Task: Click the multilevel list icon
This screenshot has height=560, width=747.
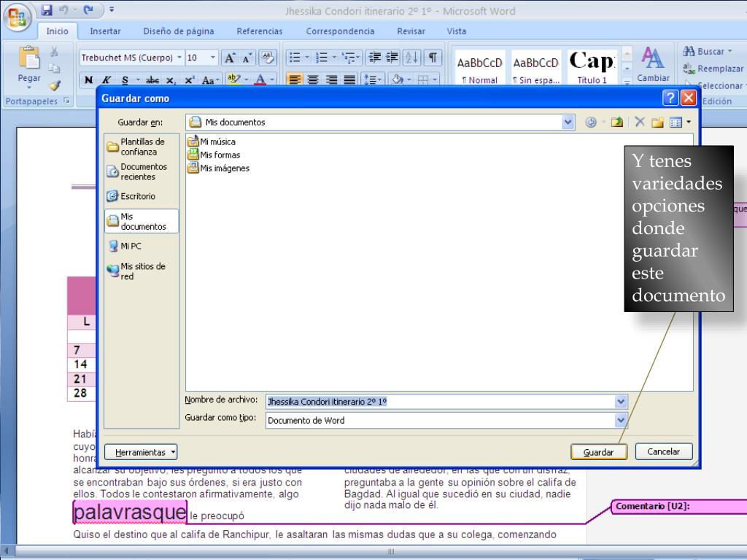Action: tap(349, 58)
